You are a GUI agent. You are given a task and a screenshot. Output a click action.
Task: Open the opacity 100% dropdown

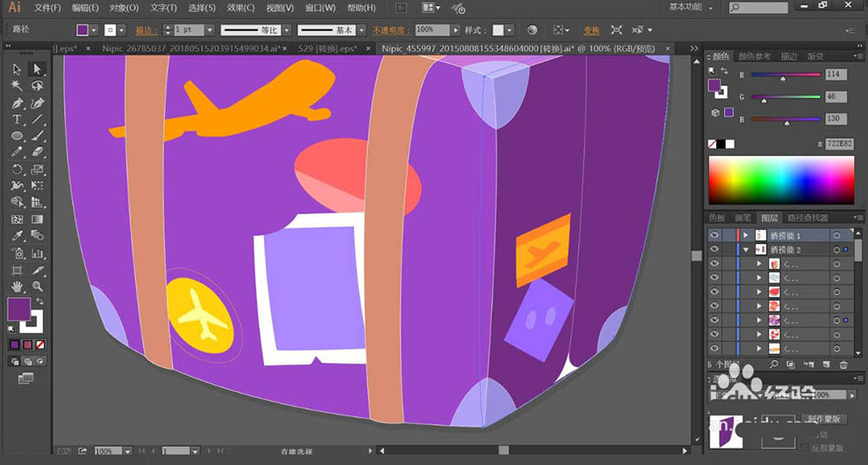pyautogui.click(x=455, y=29)
